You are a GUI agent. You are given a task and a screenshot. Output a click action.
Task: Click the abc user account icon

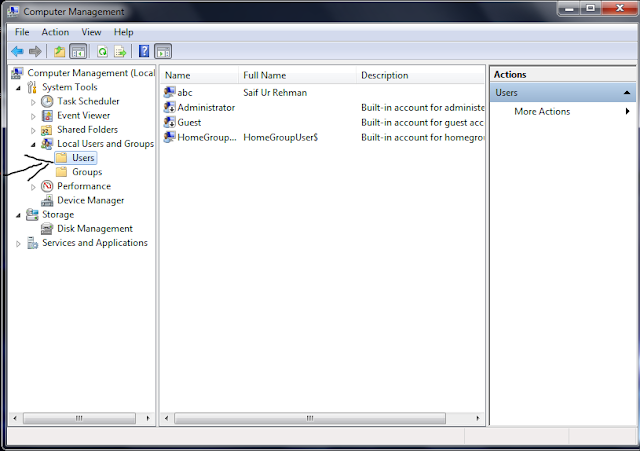[169, 92]
